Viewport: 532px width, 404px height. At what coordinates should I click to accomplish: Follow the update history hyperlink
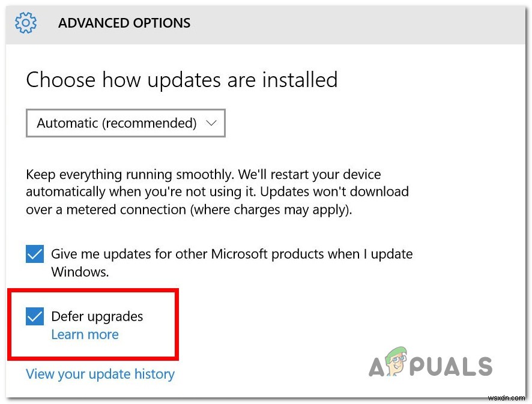pos(100,373)
